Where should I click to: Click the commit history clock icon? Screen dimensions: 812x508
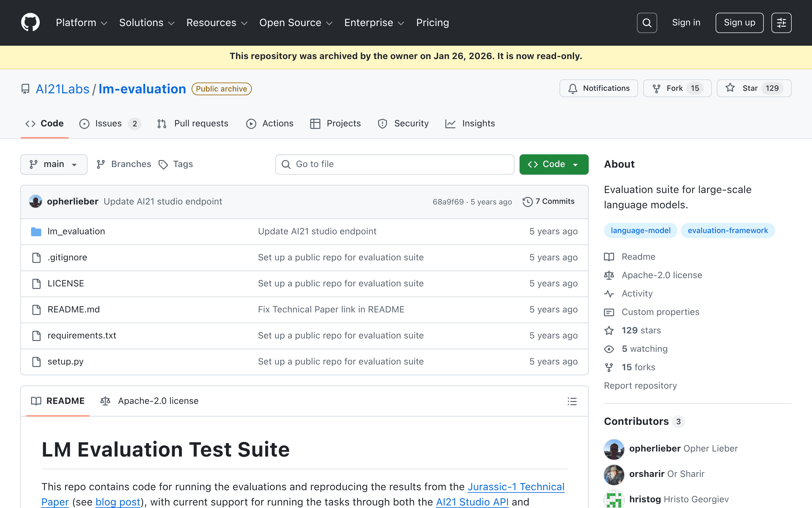click(x=527, y=202)
